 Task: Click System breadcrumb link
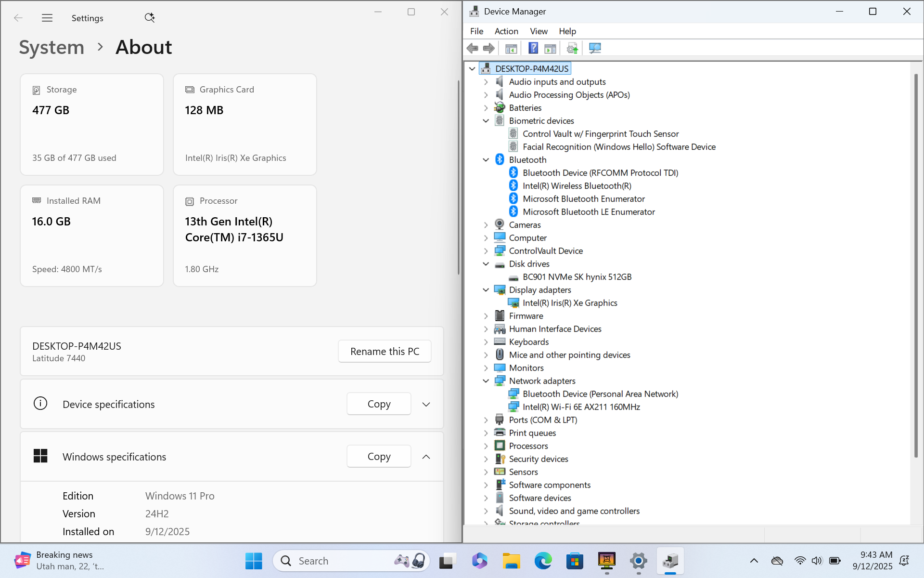51,47
